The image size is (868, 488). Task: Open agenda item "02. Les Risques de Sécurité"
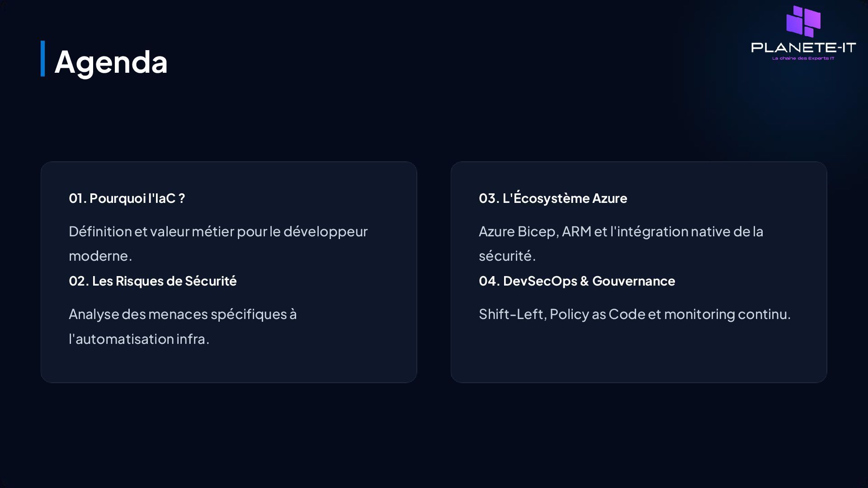[152, 281]
